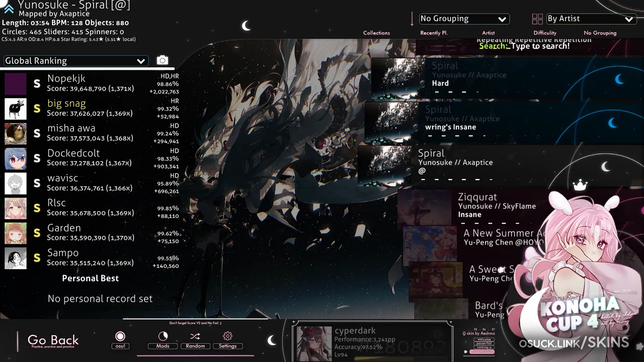
Task: Click the Go Back button
Action: click(53, 341)
